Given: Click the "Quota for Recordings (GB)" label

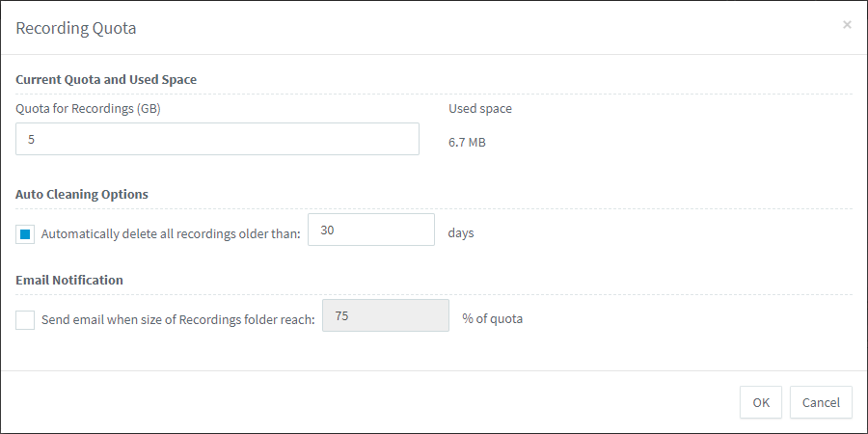Looking at the screenshot, I should click(x=88, y=108).
